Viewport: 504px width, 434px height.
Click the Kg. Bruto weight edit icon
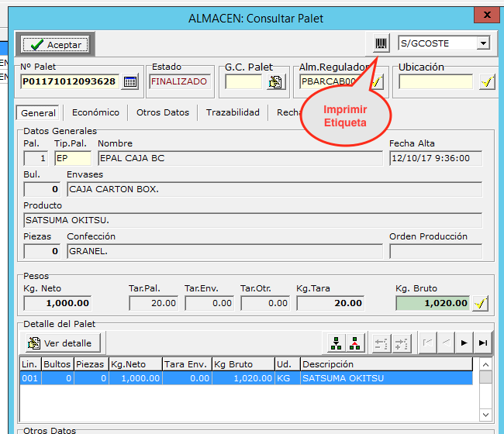click(x=481, y=303)
